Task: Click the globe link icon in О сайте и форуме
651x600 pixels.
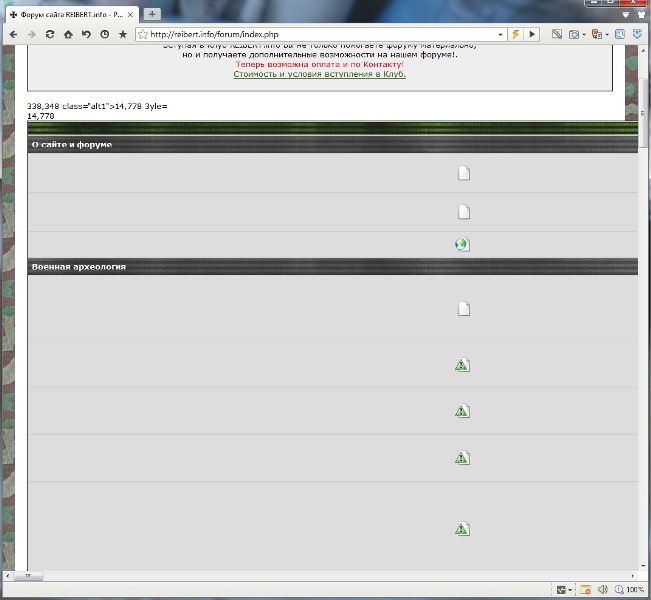Action: click(462, 245)
